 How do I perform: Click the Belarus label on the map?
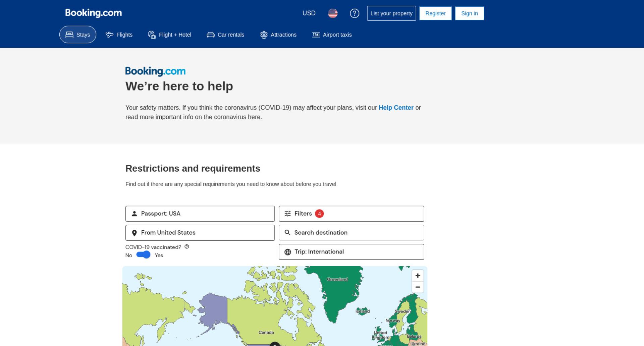(x=414, y=336)
